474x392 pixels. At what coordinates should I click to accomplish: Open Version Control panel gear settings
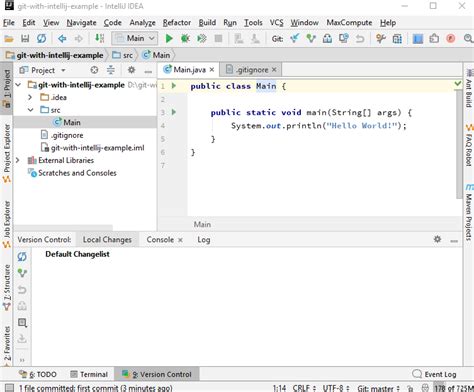[x=437, y=239]
